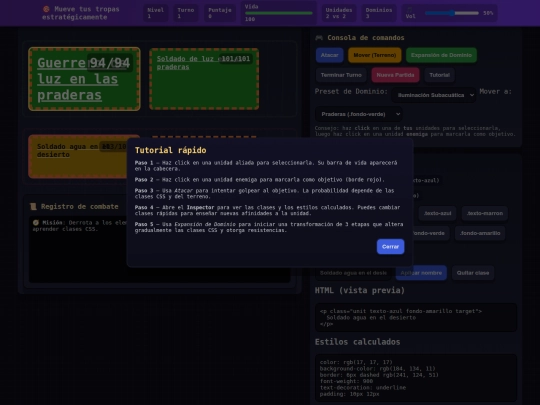Click the Nivel 1 stat box
The width and height of the screenshot is (540, 405).
(156, 13)
